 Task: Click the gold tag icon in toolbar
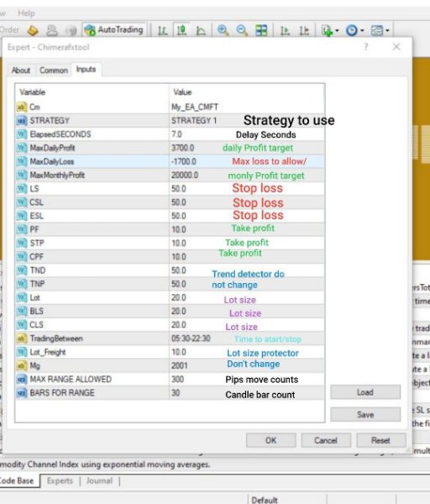point(33,30)
